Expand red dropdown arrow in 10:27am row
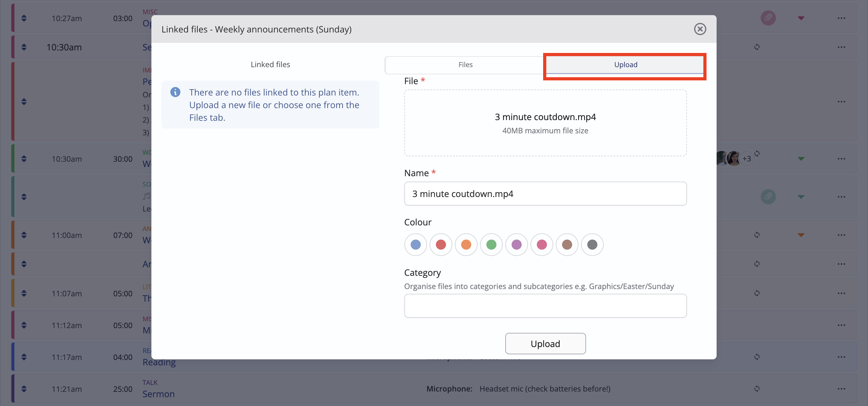868x406 pixels. pos(801,18)
